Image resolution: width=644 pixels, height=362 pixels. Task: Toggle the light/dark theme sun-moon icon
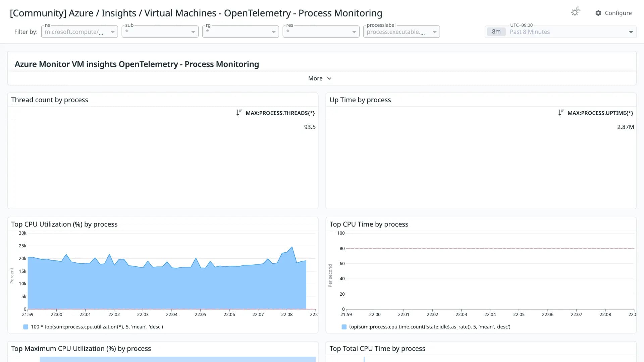(x=576, y=12)
